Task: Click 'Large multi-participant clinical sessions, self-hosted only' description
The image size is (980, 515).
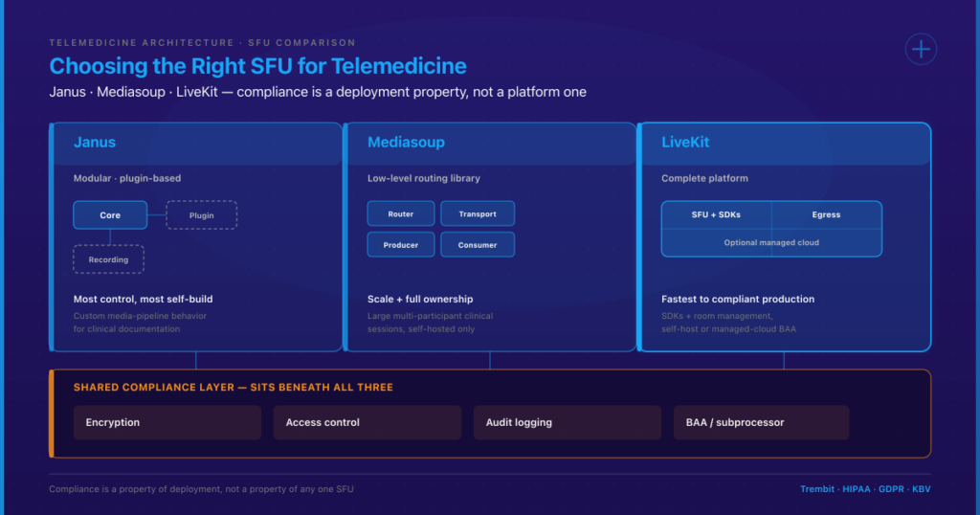Action: click(430, 323)
